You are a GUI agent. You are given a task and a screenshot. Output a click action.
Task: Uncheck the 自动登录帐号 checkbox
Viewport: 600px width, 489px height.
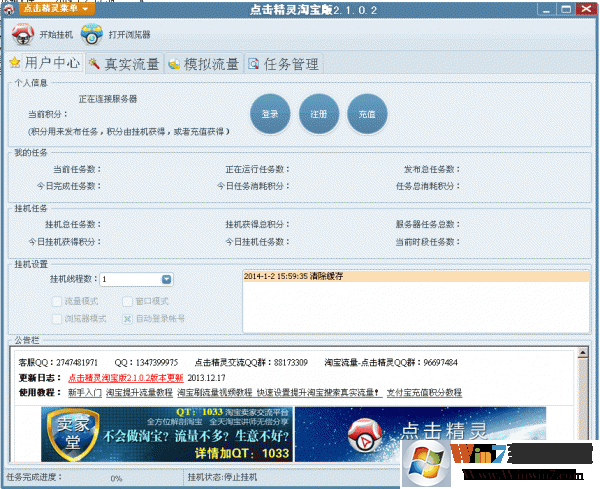point(127,318)
